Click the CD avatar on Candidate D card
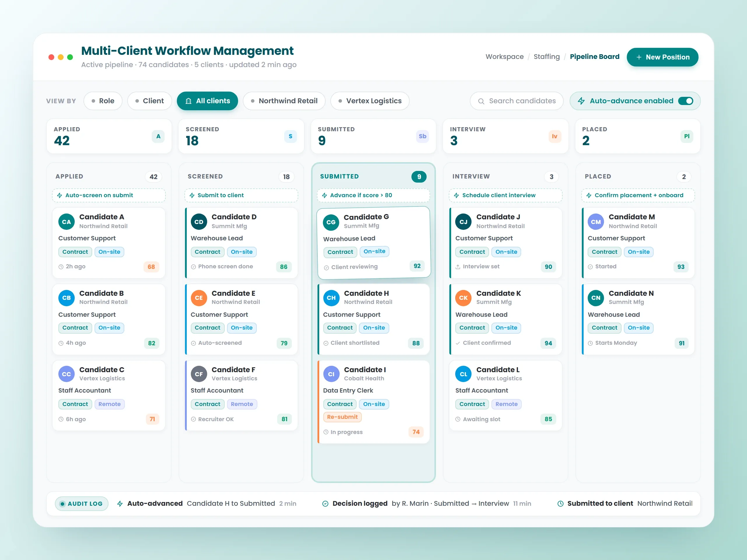747x560 pixels. pyautogui.click(x=199, y=222)
